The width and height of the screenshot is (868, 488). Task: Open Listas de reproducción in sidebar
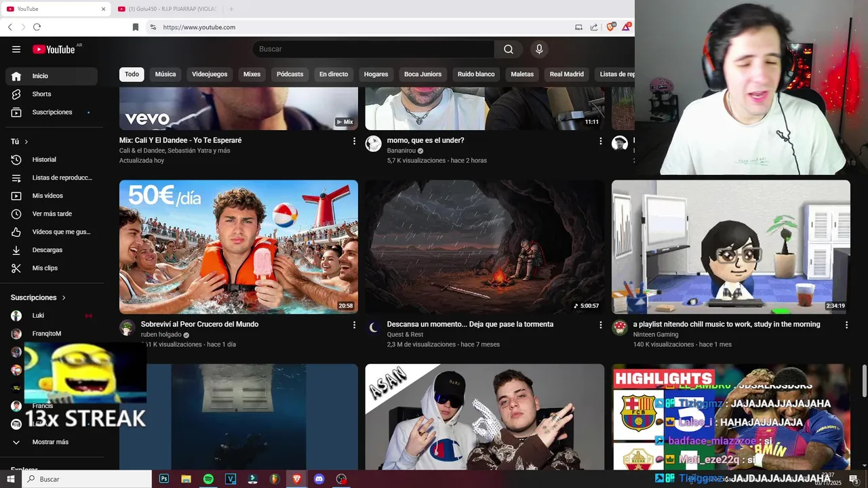coord(52,178)
